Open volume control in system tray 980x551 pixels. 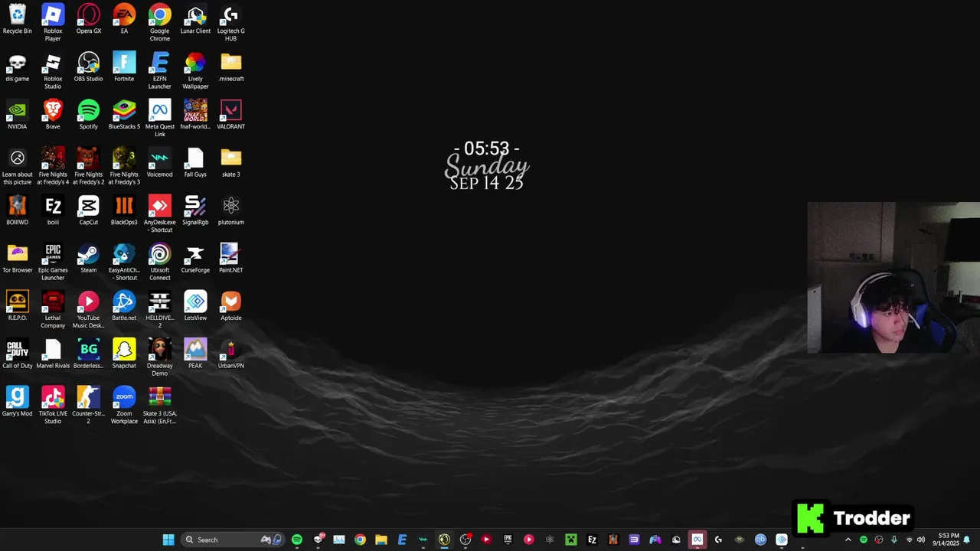920,540
